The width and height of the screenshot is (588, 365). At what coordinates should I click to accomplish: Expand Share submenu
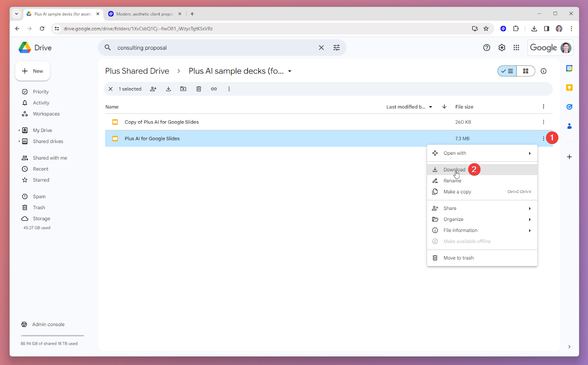pyautogui.click(x=530, y=208)
